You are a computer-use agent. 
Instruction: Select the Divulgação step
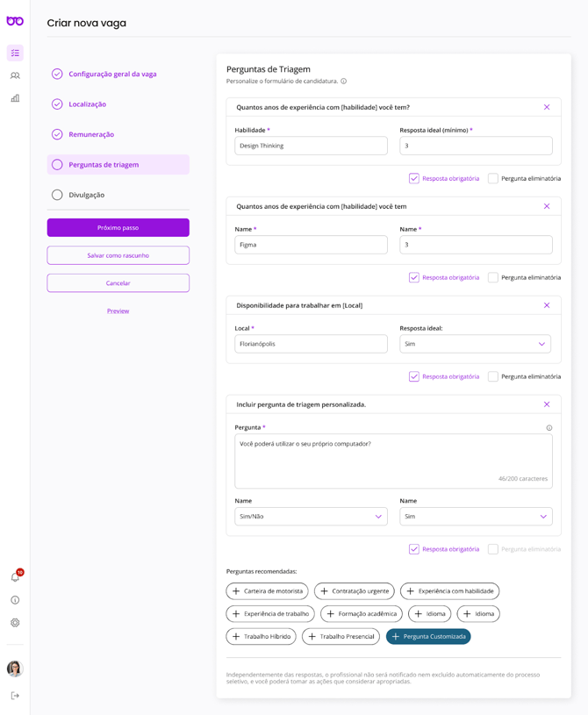coord(86,195)
